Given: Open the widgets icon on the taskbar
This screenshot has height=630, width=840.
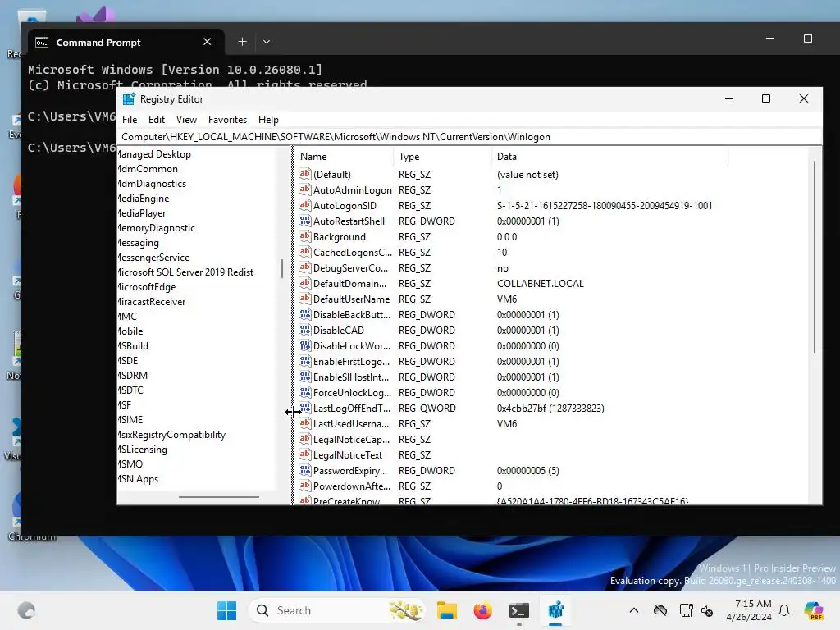Looking at the screenshot, I should 26,610.
